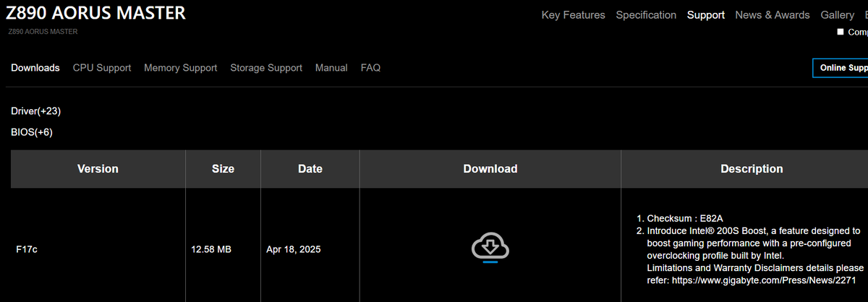Click the Date column header
Screen dimensions: 868x302
point(310,169)
